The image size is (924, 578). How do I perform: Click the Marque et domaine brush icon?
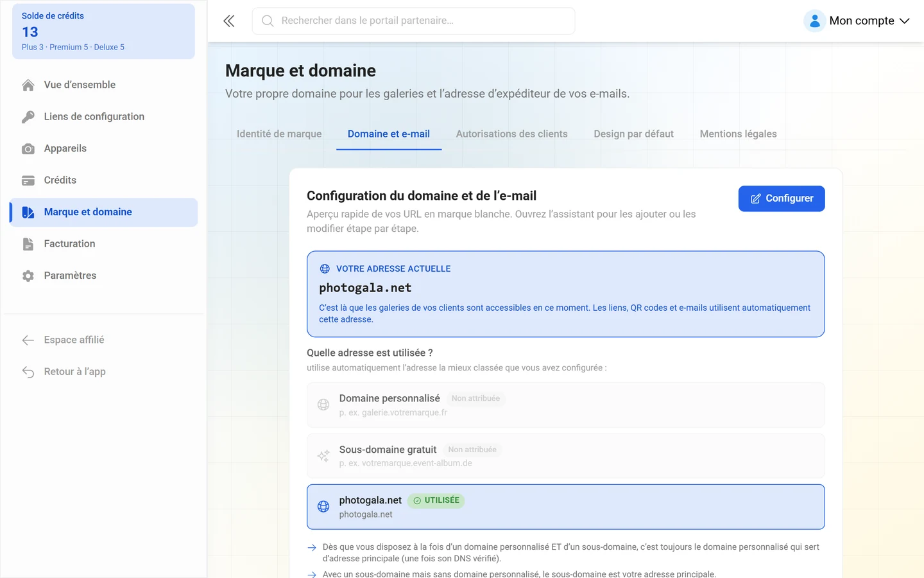click(x=28, y=213)
